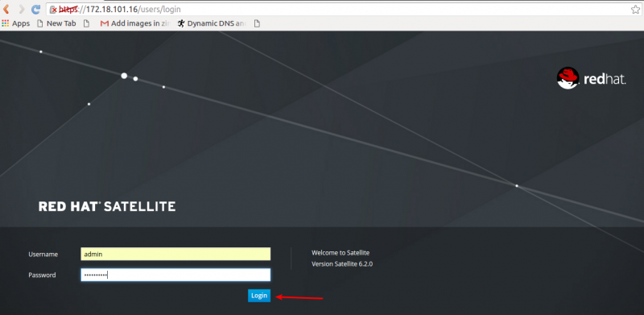Click the Login button

259,296
